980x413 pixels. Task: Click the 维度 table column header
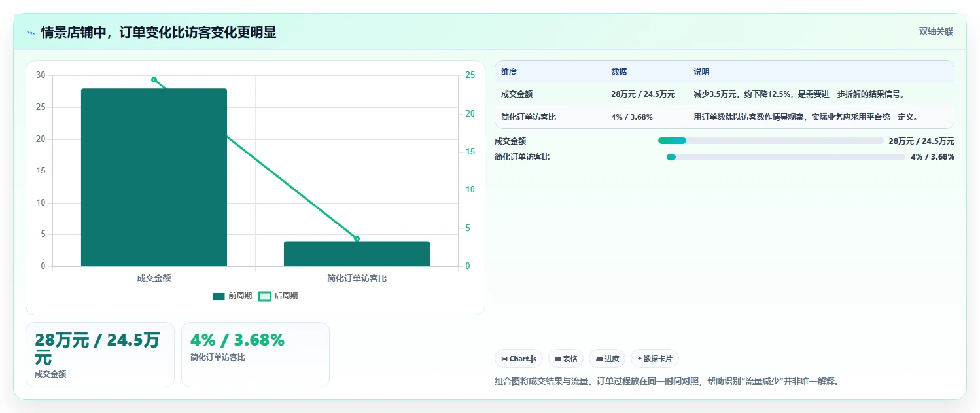[509, 72]
